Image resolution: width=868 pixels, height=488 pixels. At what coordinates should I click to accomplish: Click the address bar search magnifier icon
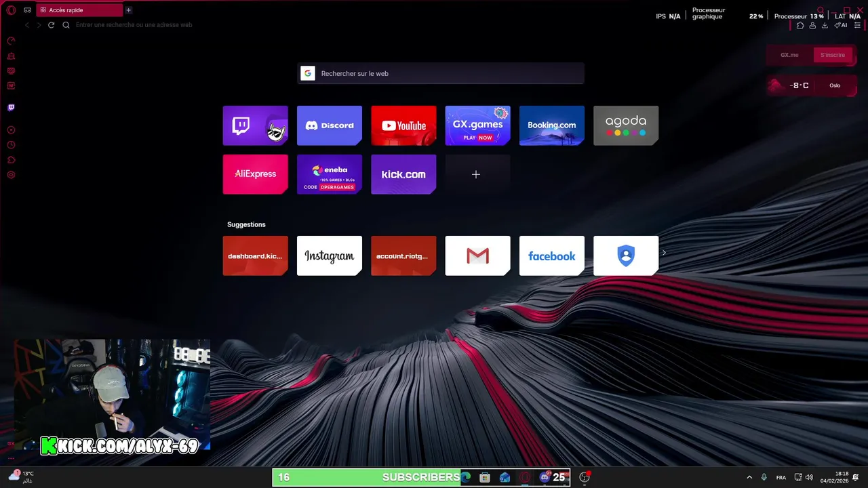pyautogui.click(x=66, y=25)
